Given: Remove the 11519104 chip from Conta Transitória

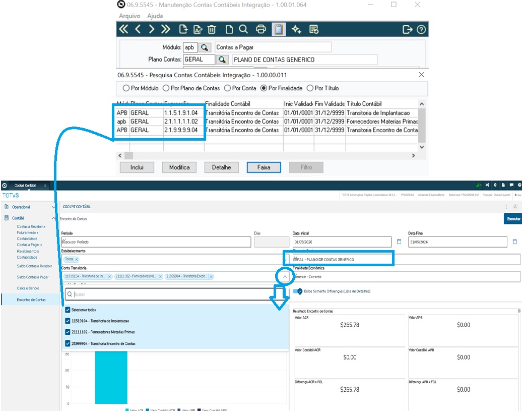Looking at the screenshot, I should point(109,276).
